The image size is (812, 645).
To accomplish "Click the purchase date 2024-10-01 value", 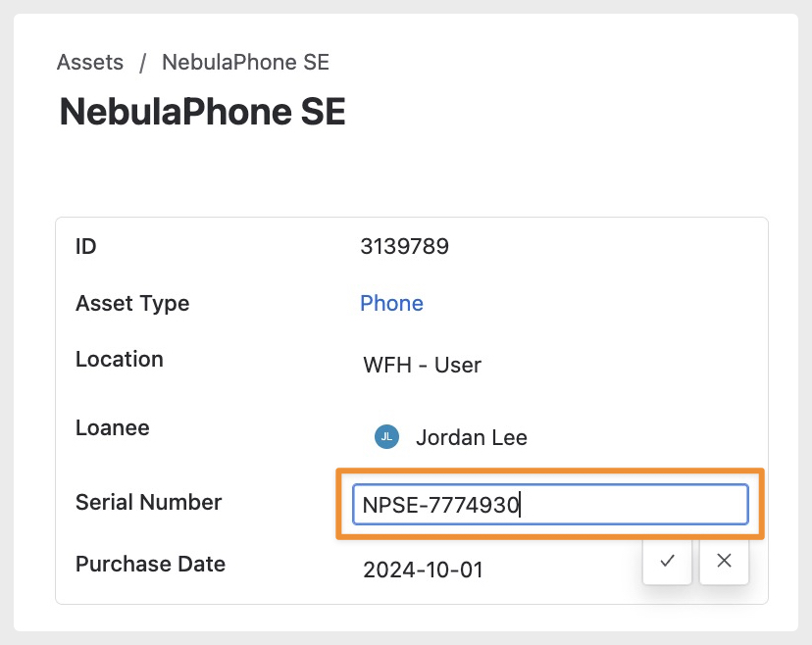I will 423,570.
